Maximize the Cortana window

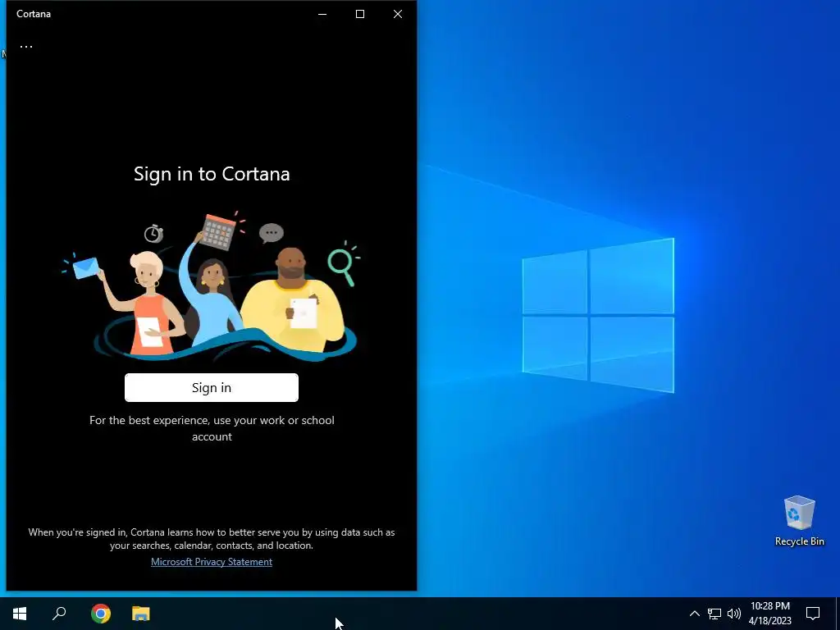coord(360,14)
